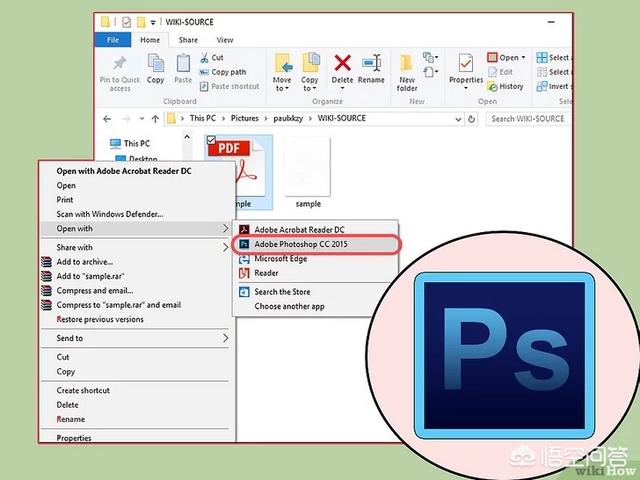
Task: Click the Rename ribbon icon
Action: [371, 63]
